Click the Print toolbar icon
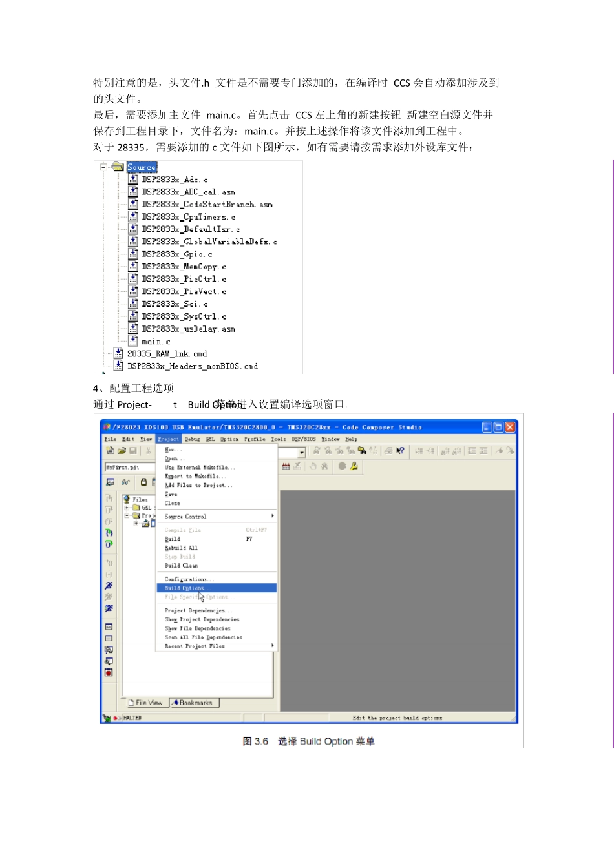 coord(388,451)
